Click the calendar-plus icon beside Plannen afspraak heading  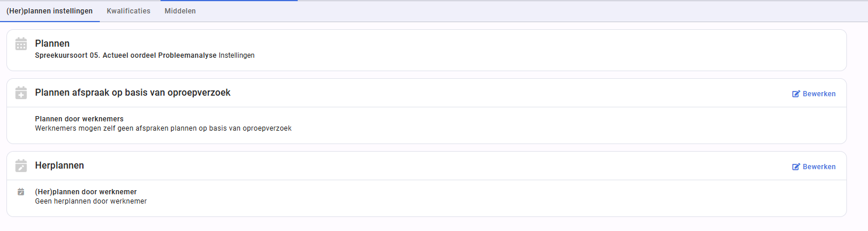click(x=21, y=93)
